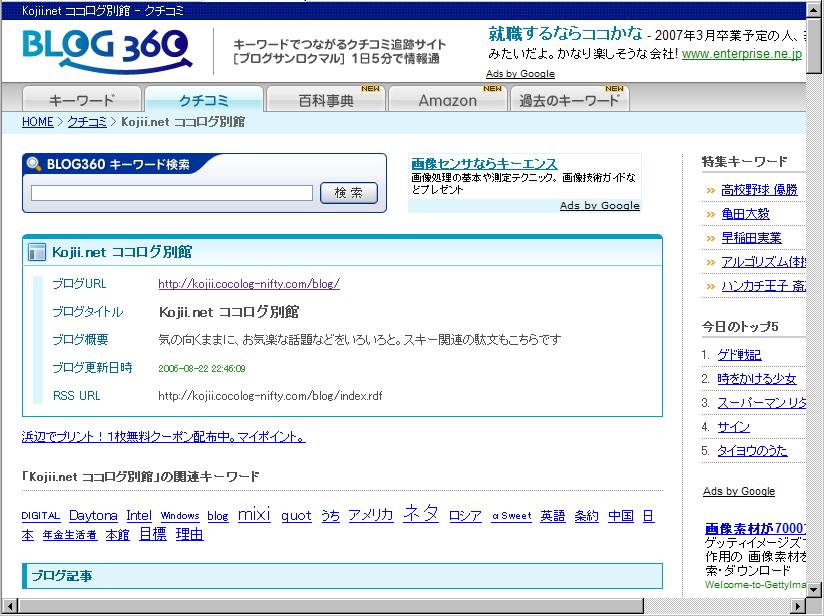Click the update date 2006-08-22 22:46:09
The image size is (824, 616).
point(202,368)
